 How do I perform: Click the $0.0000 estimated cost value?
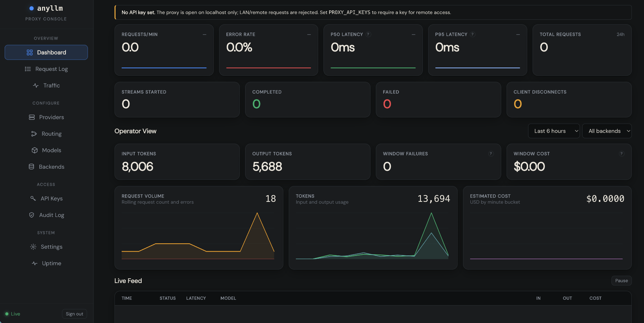tap(605, 199)
